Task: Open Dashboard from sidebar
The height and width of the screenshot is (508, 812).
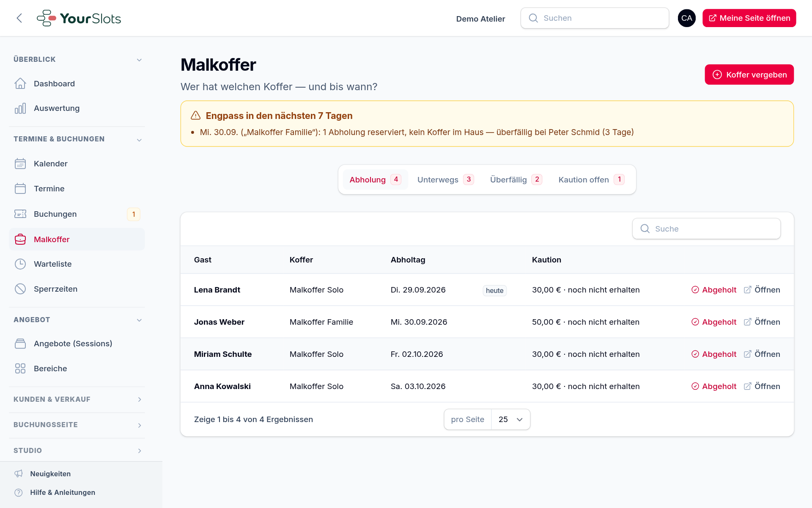Action: (x=77, y=84)
